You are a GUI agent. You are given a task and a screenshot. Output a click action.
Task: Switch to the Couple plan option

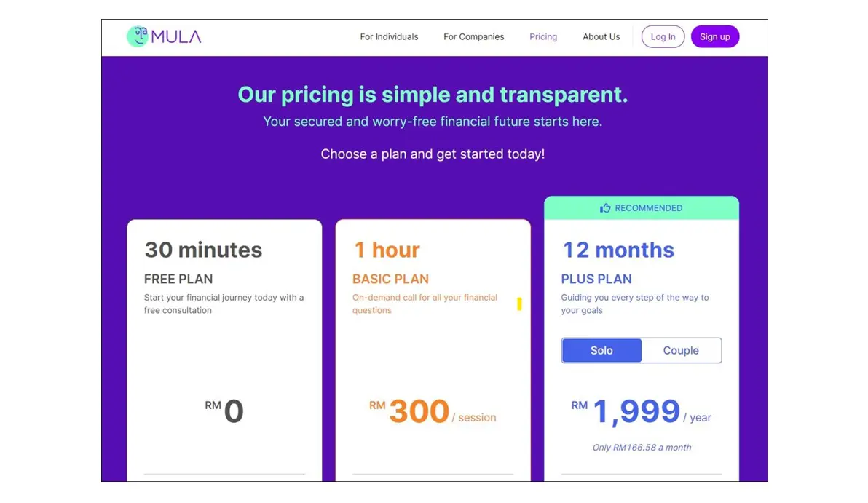click(681, 350)
